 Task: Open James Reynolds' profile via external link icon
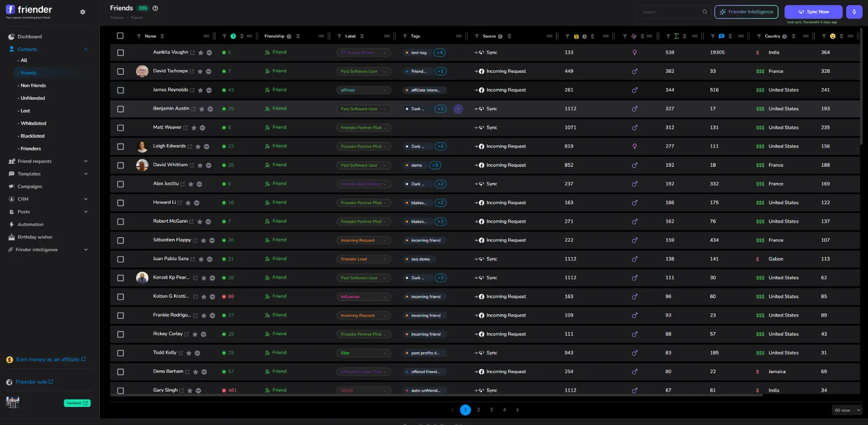pos(192,91)
